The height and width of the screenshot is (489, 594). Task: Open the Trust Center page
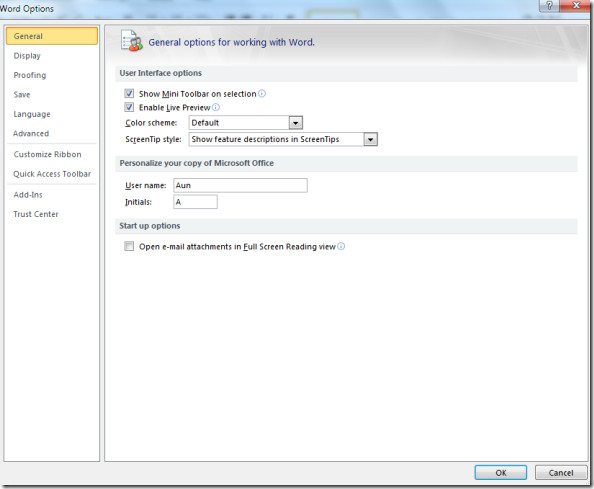tap(36, 214)
